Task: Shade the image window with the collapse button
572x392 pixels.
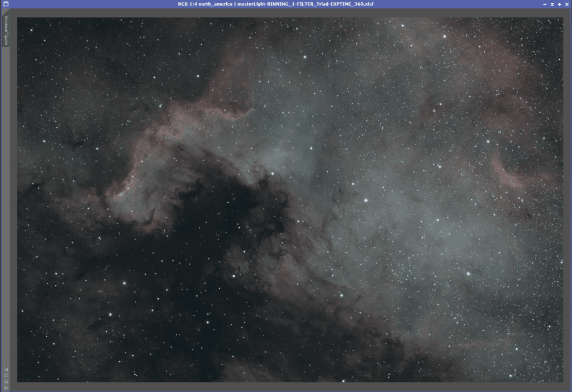Action: [552, 4]
